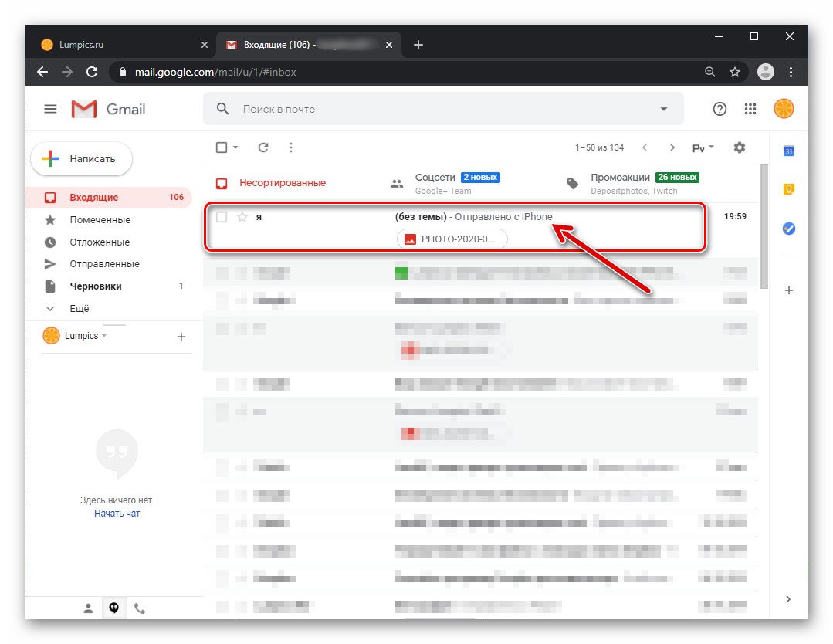Start a new chat with the plus icon next to Lumpics
833x644 pixels.
pyautogui.click(x=181, y=337)
